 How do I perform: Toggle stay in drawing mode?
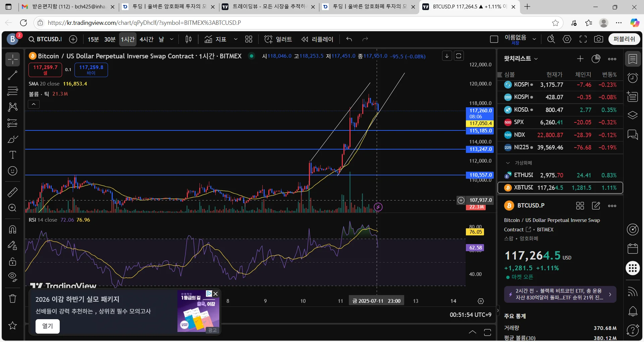point(13,246)
